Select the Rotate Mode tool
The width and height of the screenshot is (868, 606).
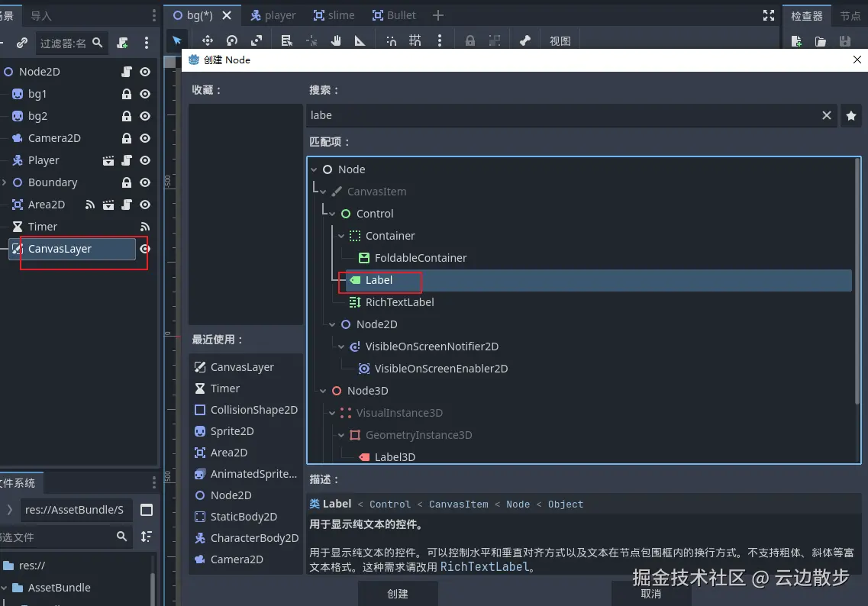(232, 40)
